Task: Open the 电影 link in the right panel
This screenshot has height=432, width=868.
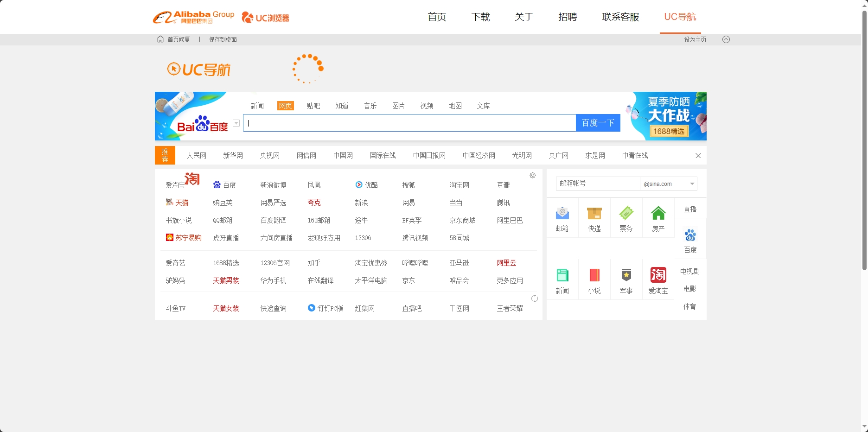Action: click(x=690, y=289)
